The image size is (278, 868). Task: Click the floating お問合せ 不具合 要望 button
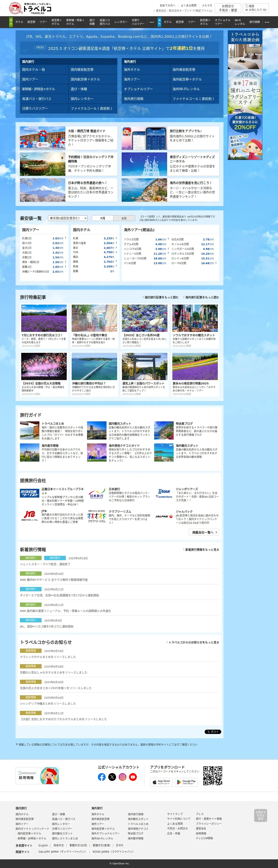point(260,815)
